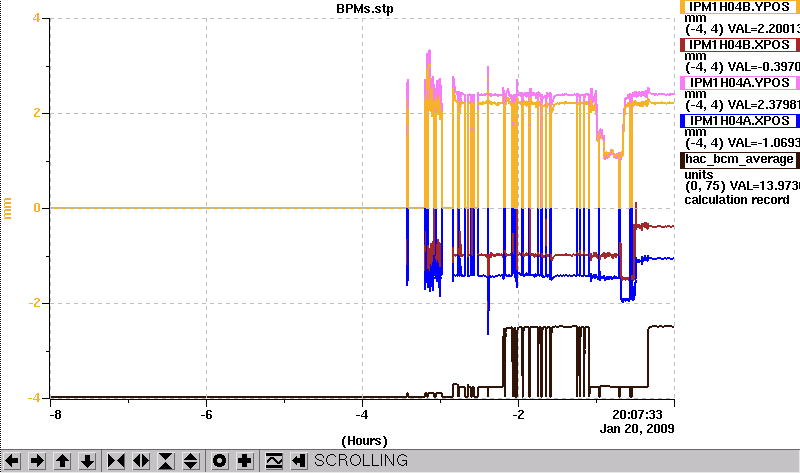Click the VAL=-1.0693 reading in the legend
This screenshot has width=800, height=473.
[764, 143]
